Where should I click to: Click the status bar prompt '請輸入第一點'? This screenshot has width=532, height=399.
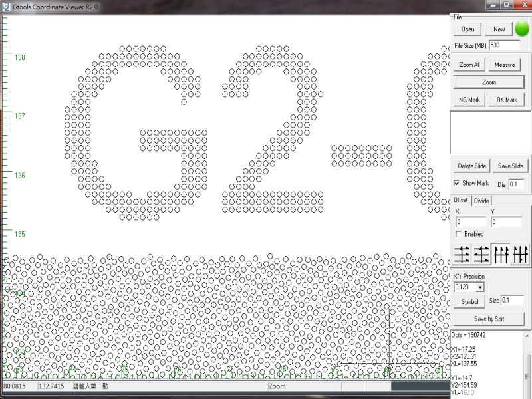(x=90, y=386)
